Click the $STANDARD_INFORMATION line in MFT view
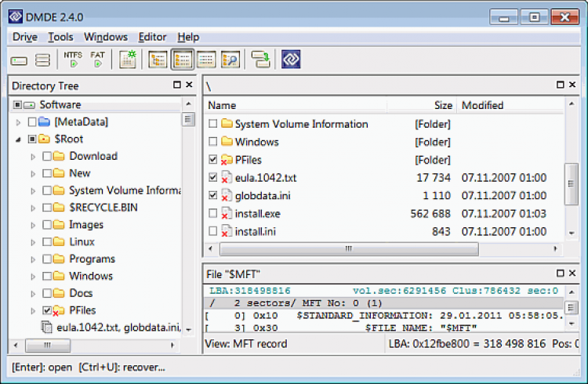Screen dimensions: 588x384 click(x=384, y=315)
